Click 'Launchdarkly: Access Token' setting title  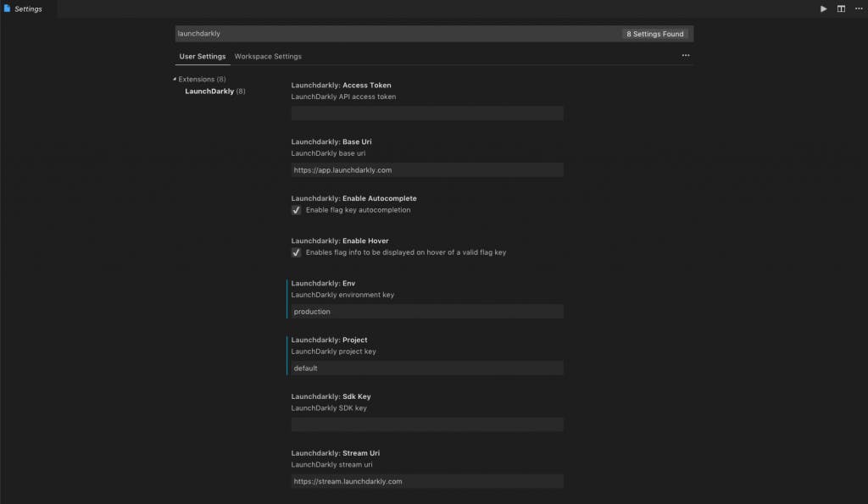point(341,86)
